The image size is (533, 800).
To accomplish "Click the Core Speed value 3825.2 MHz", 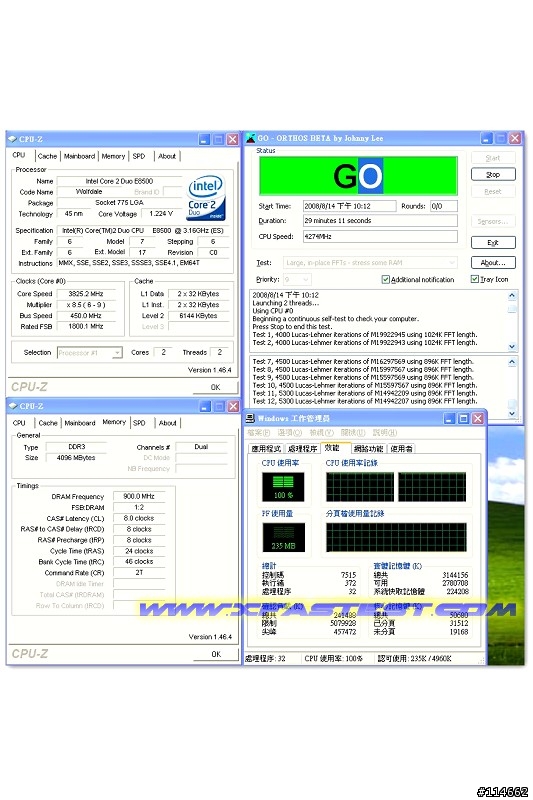I will tap(86, 294).
